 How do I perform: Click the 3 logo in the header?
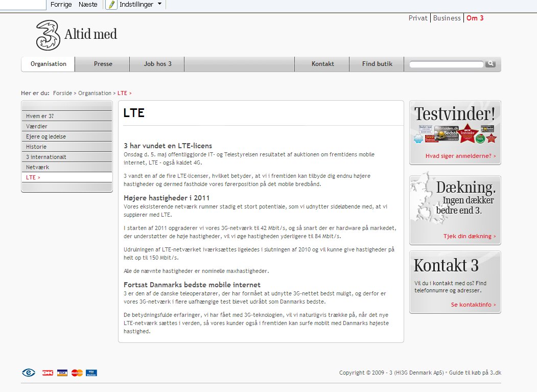click(x=48, y=35)
